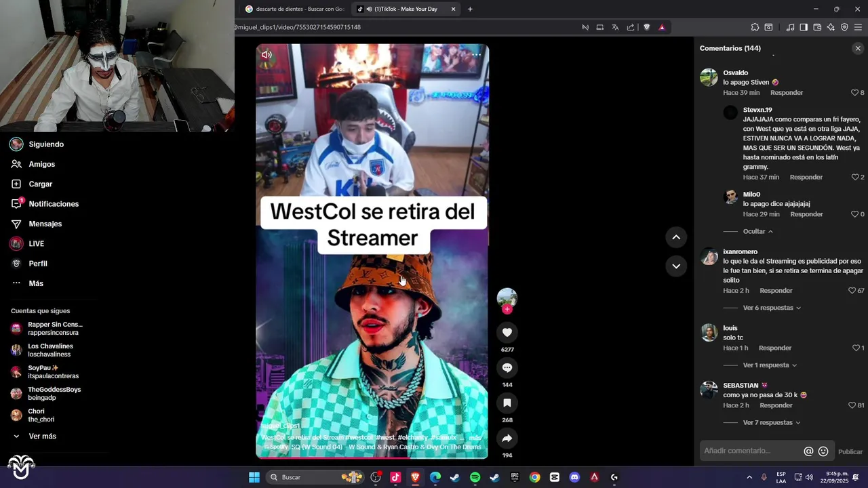This screenshot has width=868, height=488.
Task: Expand Ver 7 respuestas under SEBASTIAN
Action: point(772,423)
